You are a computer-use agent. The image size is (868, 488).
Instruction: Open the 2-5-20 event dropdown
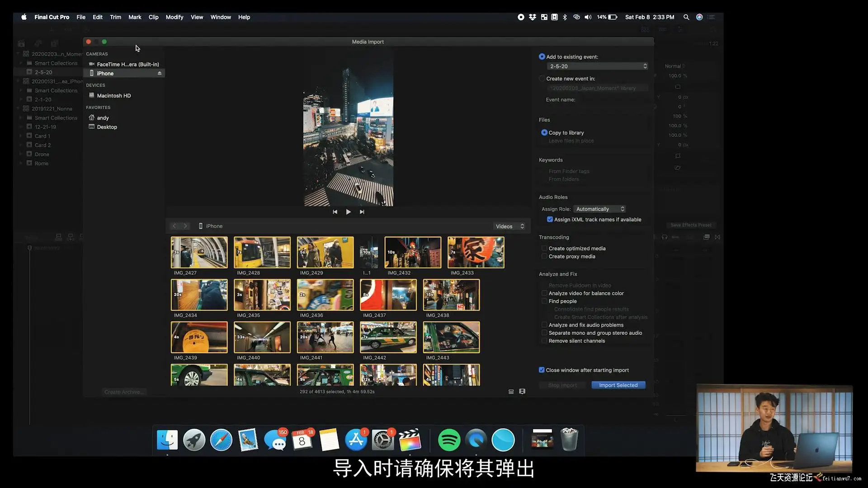pos(598,66)
